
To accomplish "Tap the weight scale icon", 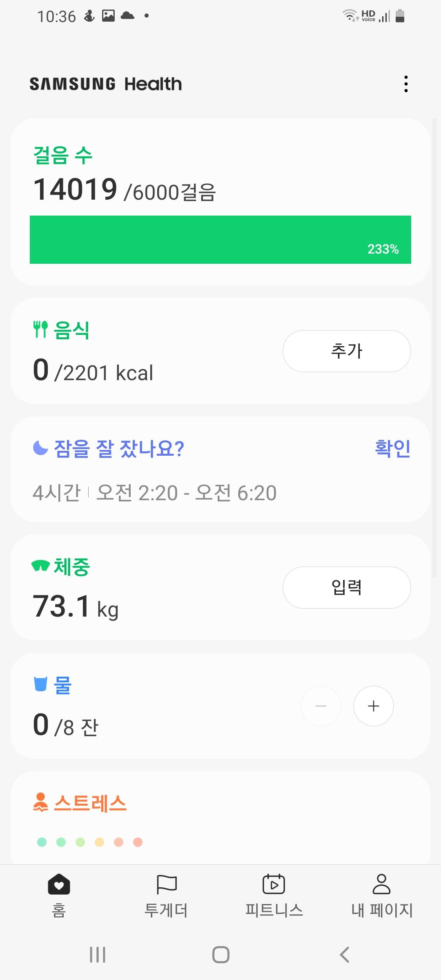I will point(40,566).
